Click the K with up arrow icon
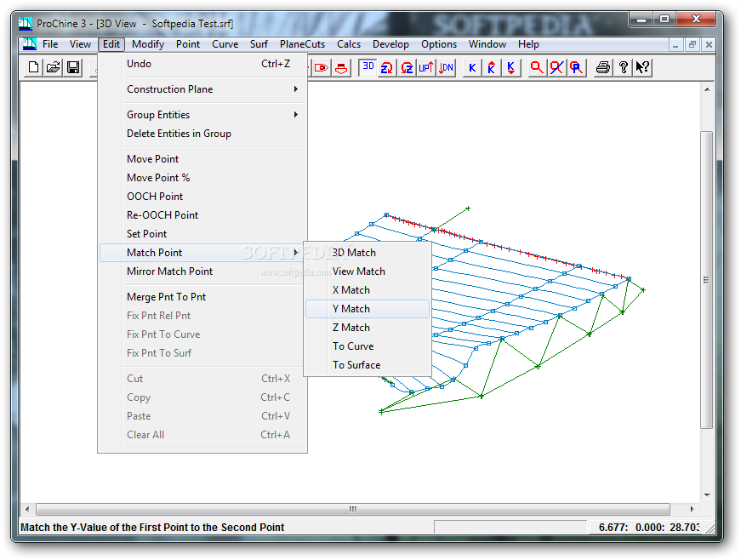The height and width of the screenshot is (560, 741). tap(492, 67)
